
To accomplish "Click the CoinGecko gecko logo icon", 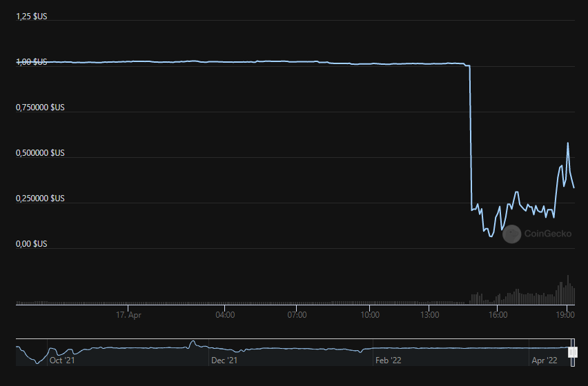I will coord(511,234).
